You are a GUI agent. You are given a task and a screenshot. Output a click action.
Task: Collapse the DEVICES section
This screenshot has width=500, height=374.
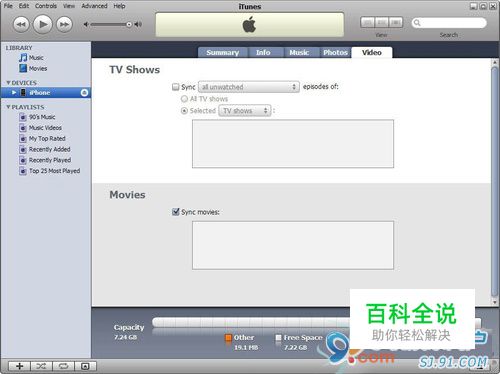[x=8, y=83]
